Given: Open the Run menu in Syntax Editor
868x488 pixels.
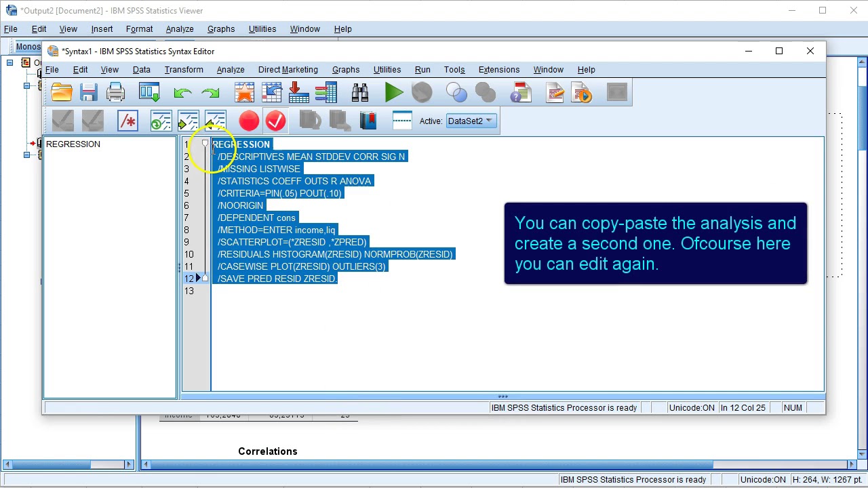Looking at the screenshot, I should coord(422,70).
